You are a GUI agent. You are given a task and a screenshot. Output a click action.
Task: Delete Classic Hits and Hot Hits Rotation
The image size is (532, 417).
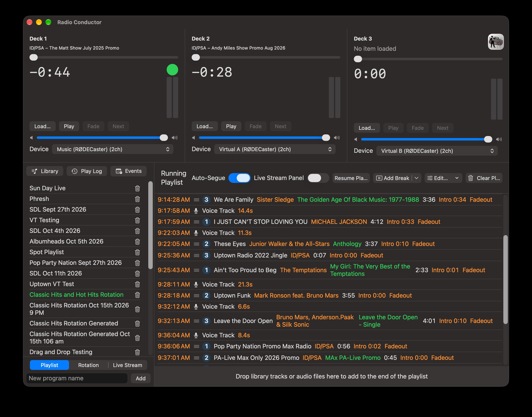pos(137,295)
